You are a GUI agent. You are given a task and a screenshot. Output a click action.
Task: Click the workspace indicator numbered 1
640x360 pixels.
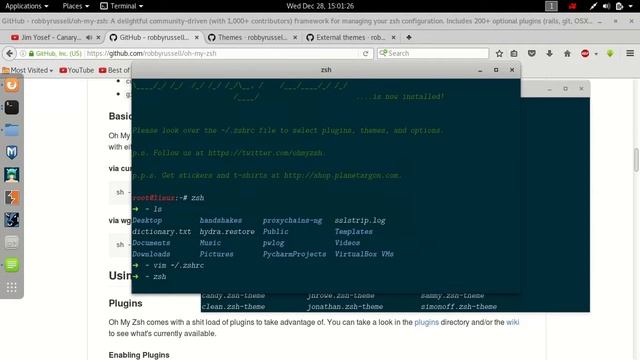[551, 6]
